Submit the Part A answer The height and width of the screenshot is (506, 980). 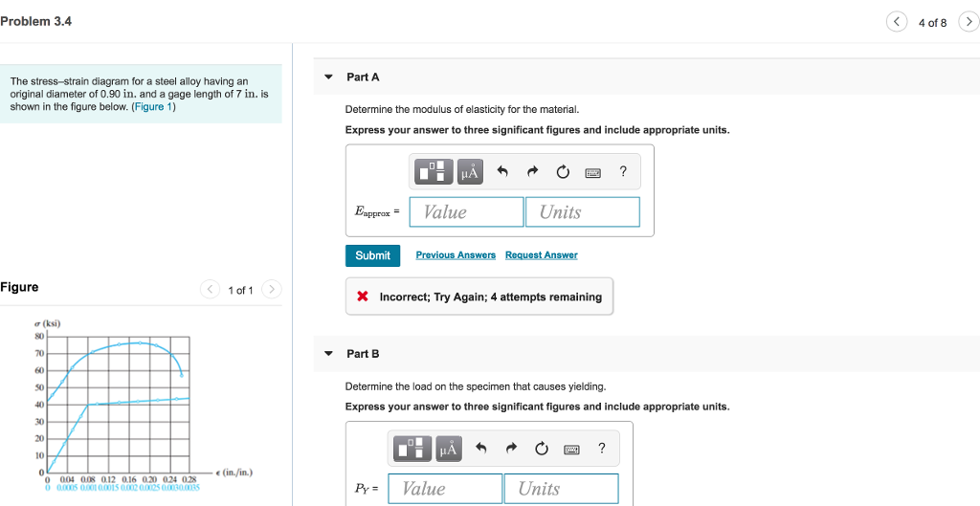(x=372, y=255)
